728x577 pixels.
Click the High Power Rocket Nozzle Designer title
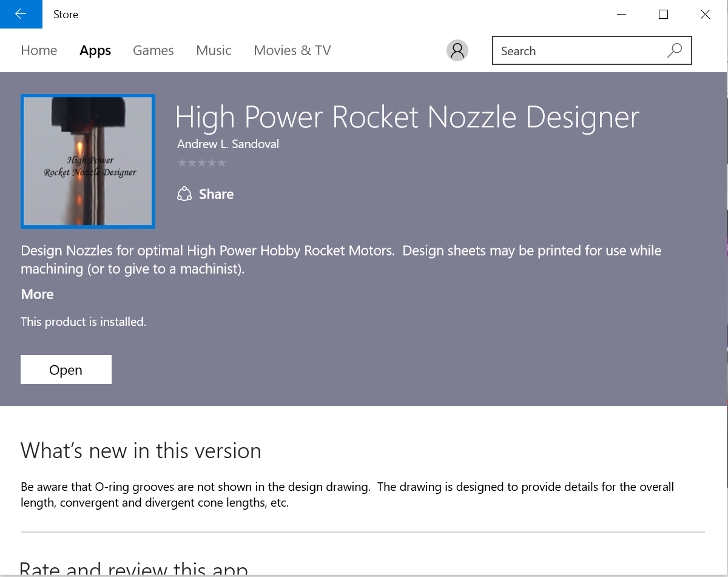pyautogui.click(x=407, y=117)
